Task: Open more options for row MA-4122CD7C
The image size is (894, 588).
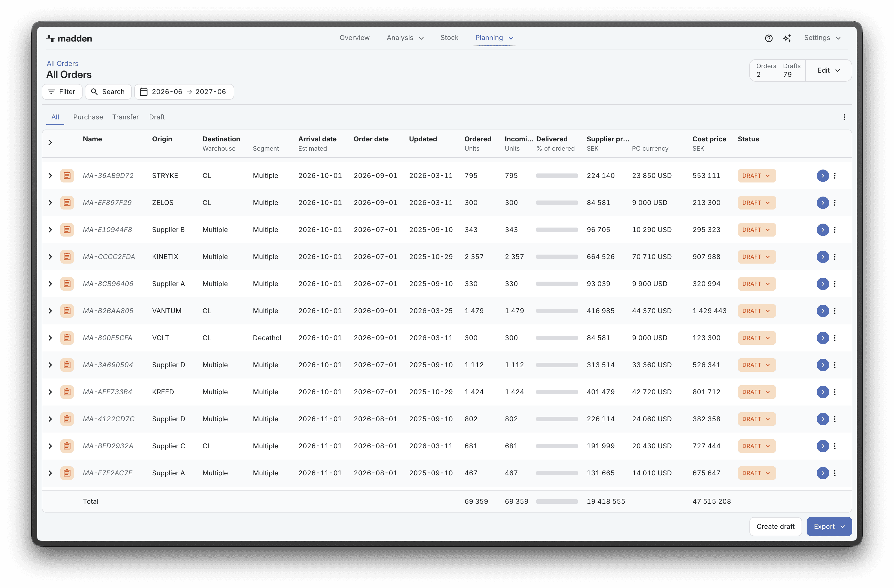Action: pos(835,419)
